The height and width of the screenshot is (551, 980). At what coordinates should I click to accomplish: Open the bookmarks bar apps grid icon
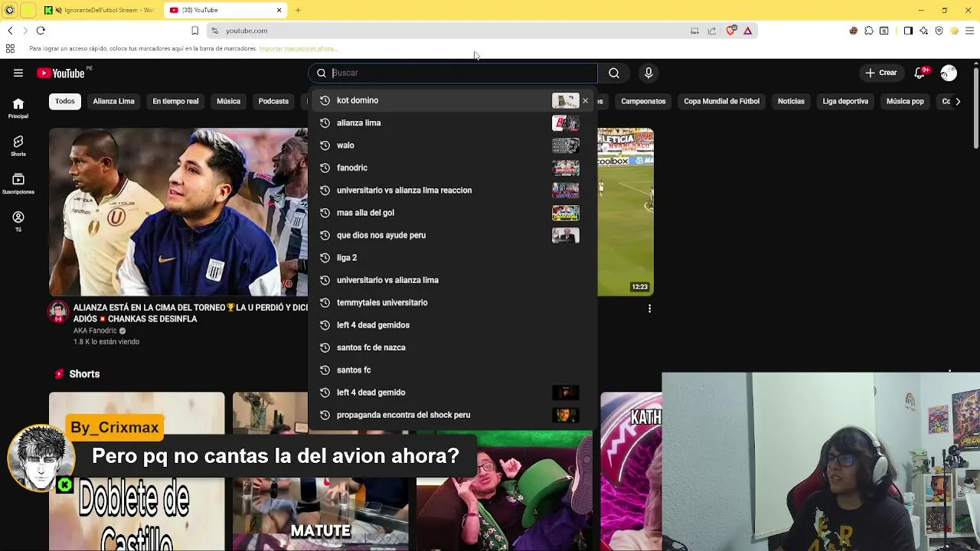[x=10, y=48]
